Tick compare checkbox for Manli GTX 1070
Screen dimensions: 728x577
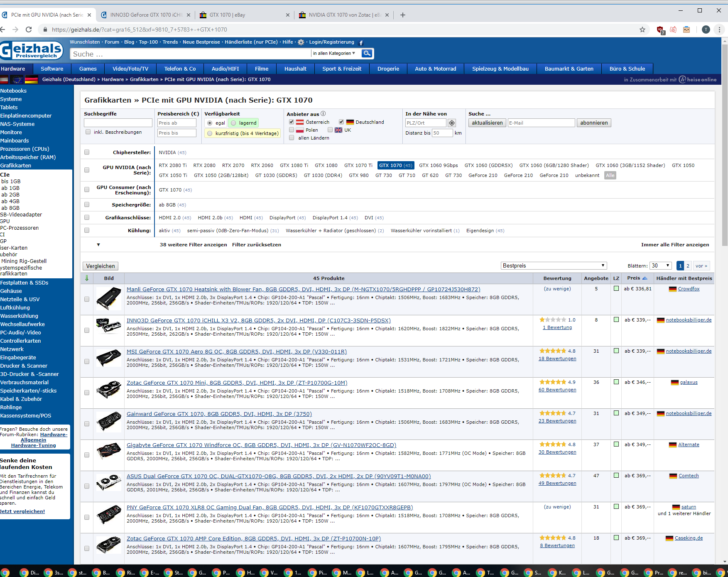coord(87,299)
